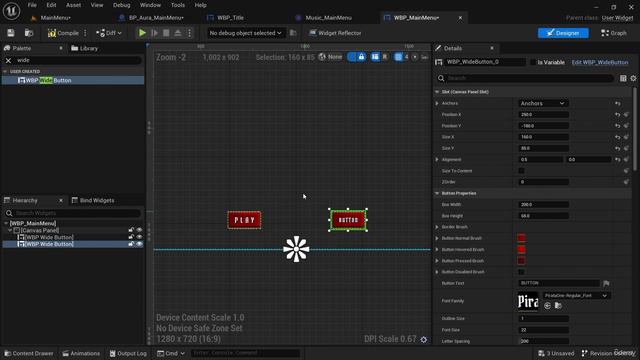This screenshot has height=360, width=640.
Task: Open the DPI scale settings gear
Action: click(424, 340)
